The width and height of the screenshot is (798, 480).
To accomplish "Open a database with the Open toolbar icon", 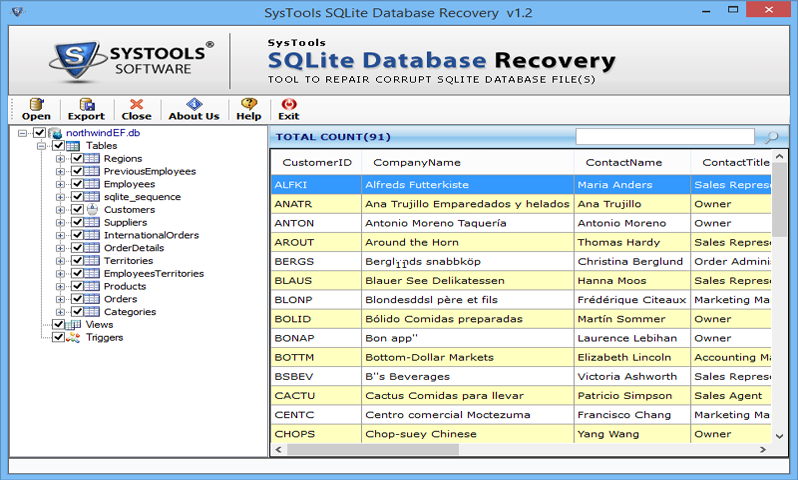I will tap(36, 104).
